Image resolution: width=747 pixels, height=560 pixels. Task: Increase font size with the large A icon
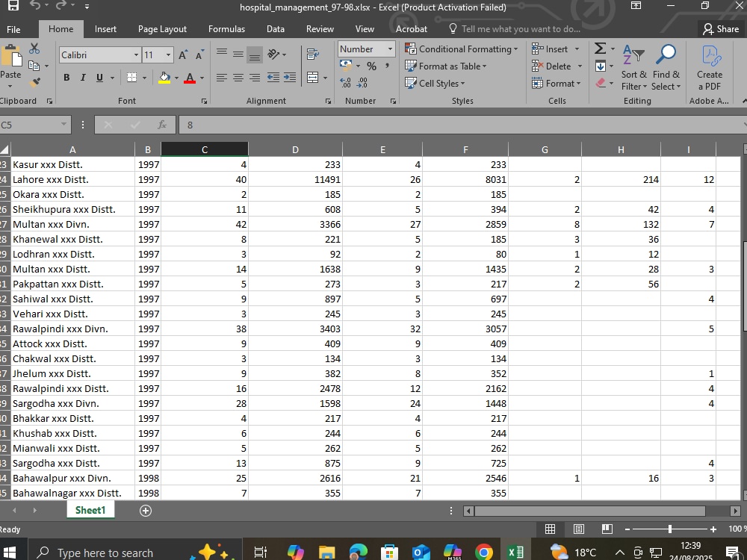coord(182,55)
